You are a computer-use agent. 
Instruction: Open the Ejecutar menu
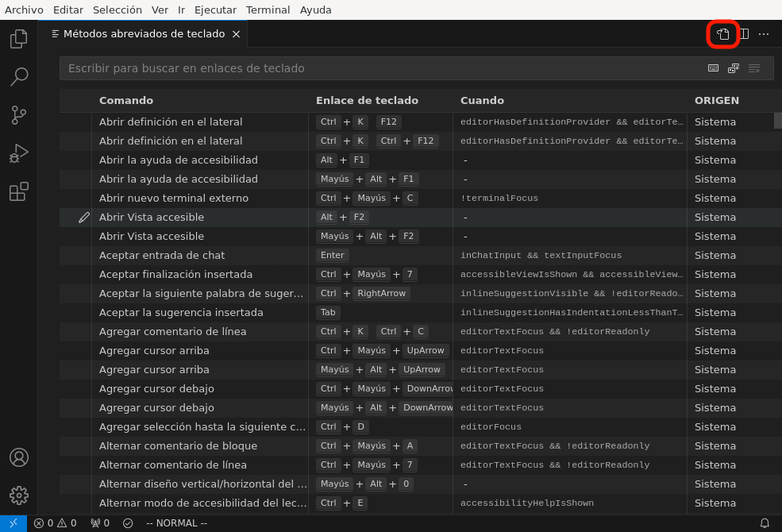pyautogui.click(x=215, y=10)
